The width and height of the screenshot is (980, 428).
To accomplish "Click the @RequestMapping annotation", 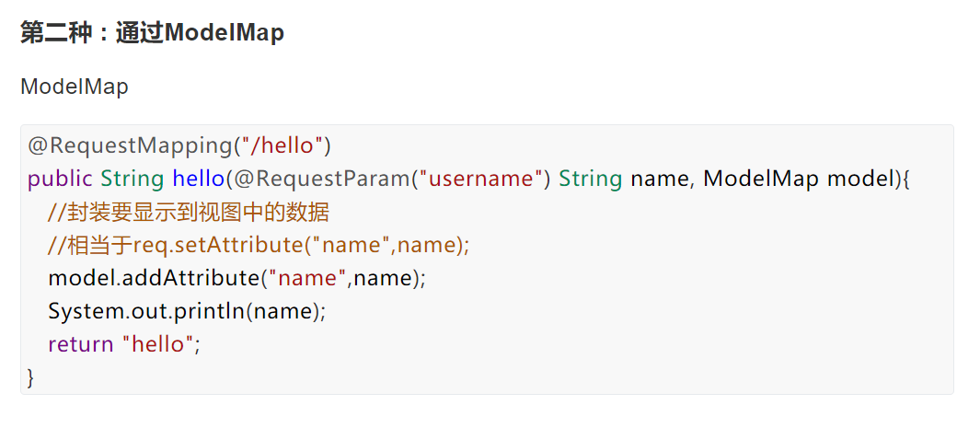I will [129, 145].
